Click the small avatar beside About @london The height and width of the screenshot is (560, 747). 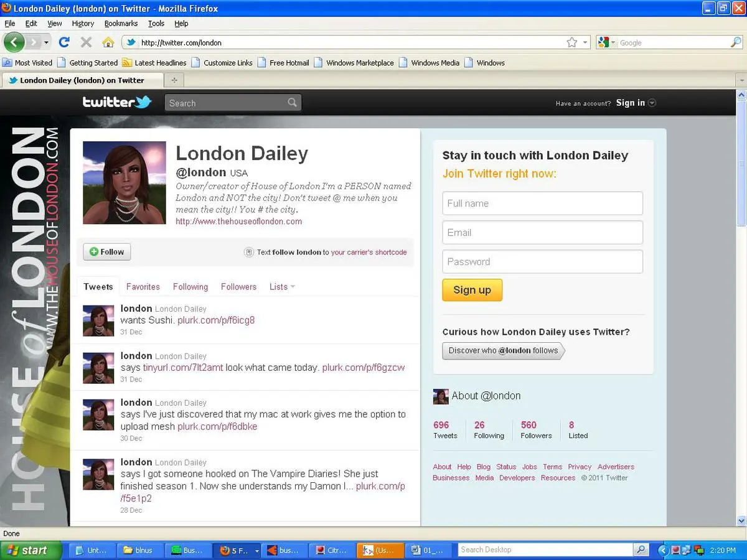point(440,396)
